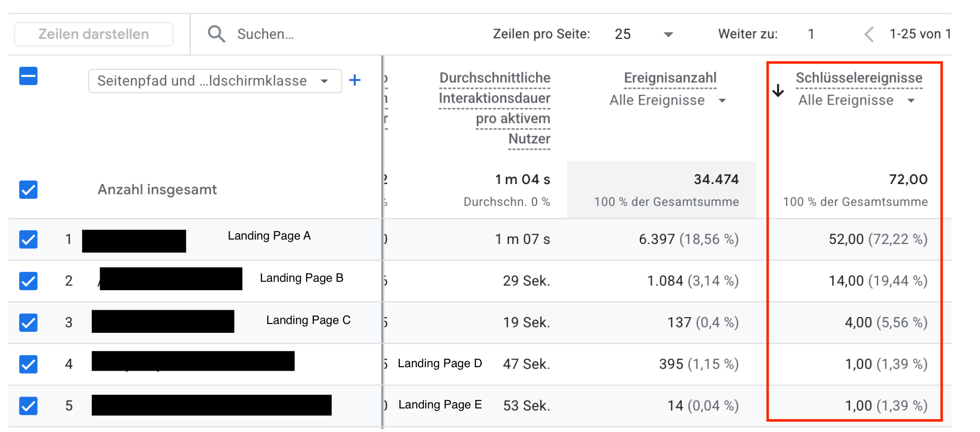Uncheck the row 4 checkbox
Screen dimensions: 980x432
pos(28,364)
